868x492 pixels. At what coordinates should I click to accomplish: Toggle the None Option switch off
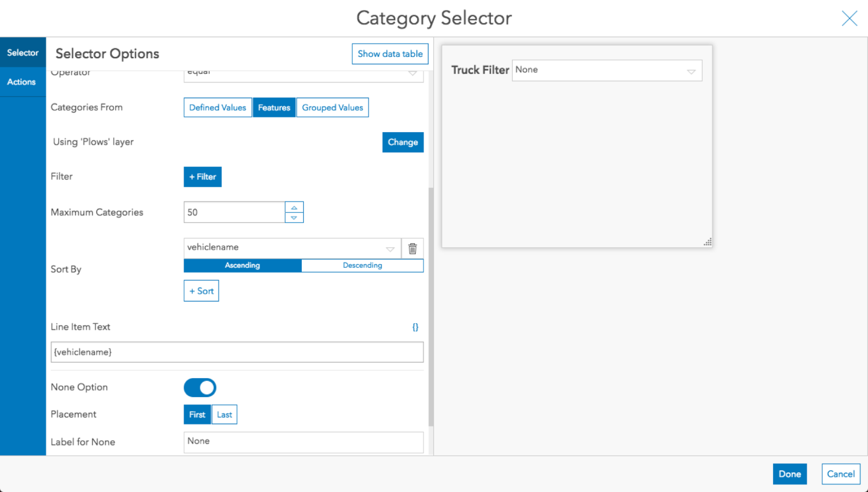click(x=200, y=388)
